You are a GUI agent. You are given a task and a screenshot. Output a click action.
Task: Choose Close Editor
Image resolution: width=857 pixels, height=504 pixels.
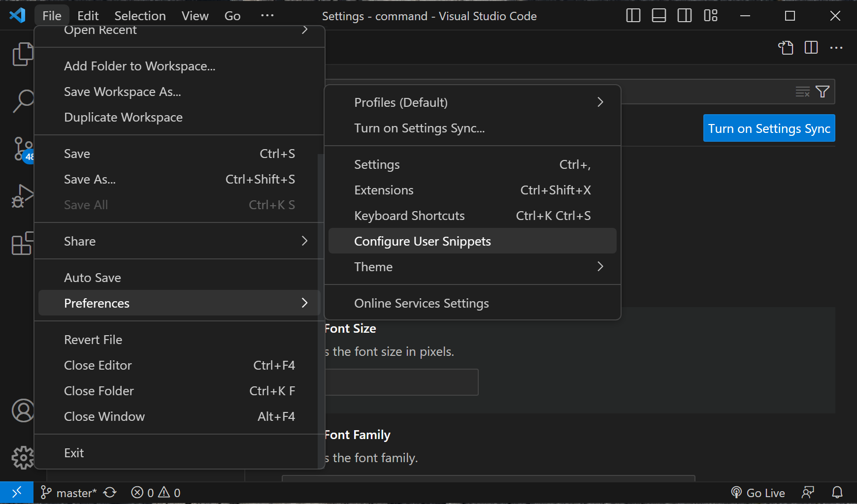click(179, 365)
